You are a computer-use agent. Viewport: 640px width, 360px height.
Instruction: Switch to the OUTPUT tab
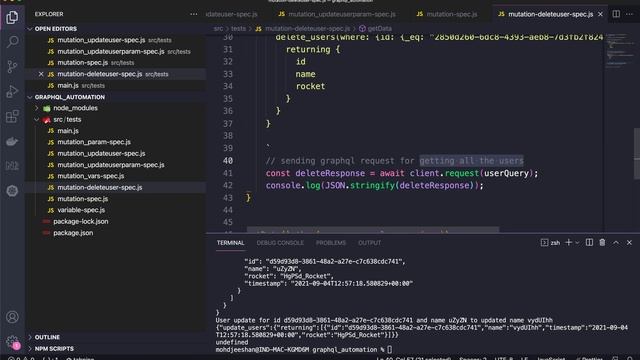pos(369,242)
